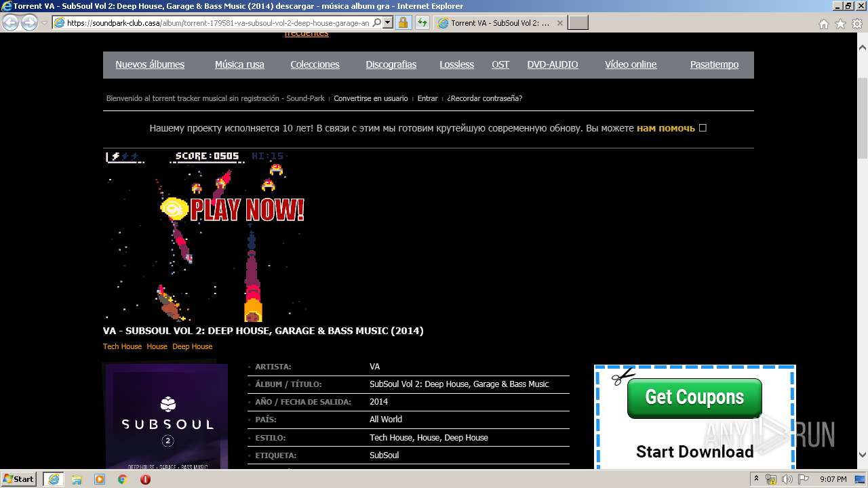This screenshot has width=868, height=488.
Task: Open the Opera red taskbar icon
Action: click(145, 479)
